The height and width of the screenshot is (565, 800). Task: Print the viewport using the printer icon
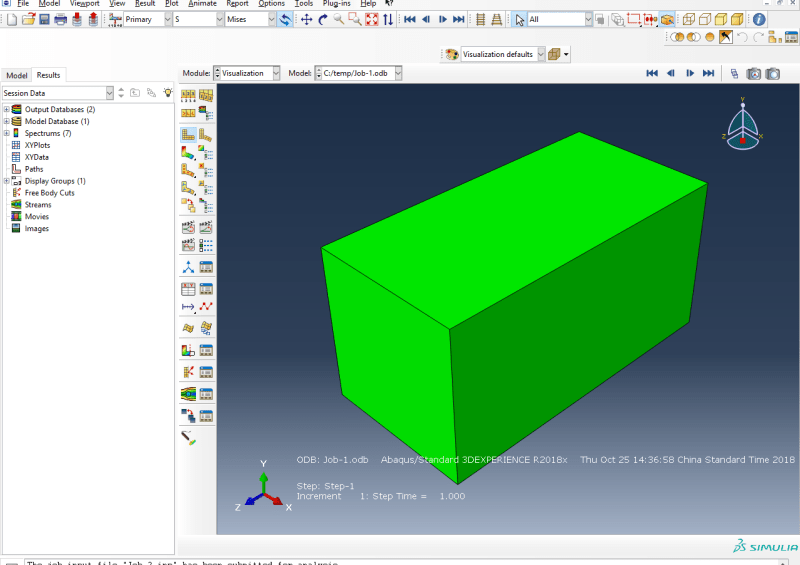[x=61, y=19]
